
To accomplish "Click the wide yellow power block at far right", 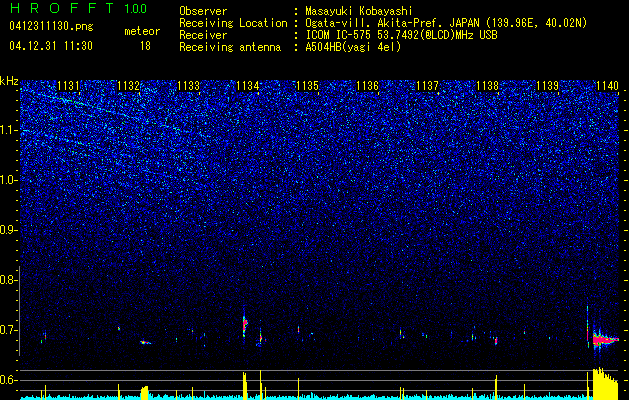I will [x=605, y=384].
